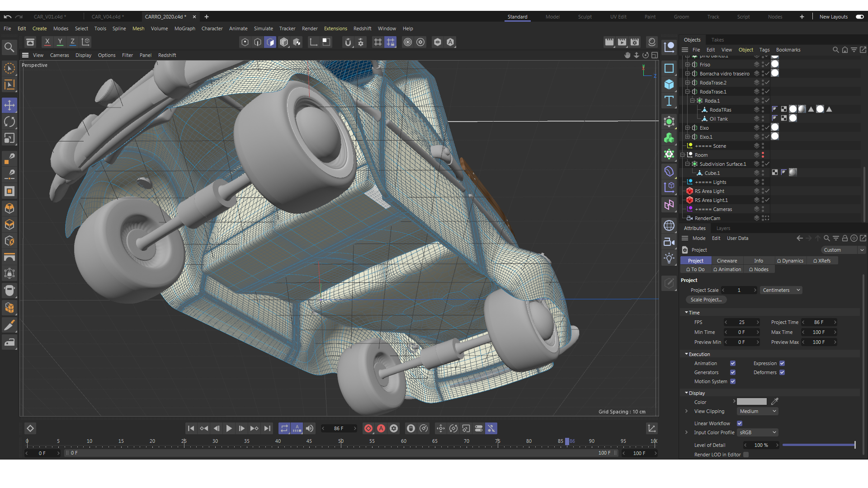Toggle the X axis lock icon
Screen dimensions: 868x488
47,42
